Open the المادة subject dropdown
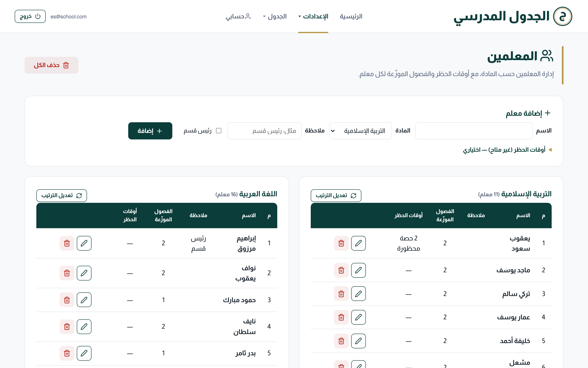The image size is (588, 368). 361,131
